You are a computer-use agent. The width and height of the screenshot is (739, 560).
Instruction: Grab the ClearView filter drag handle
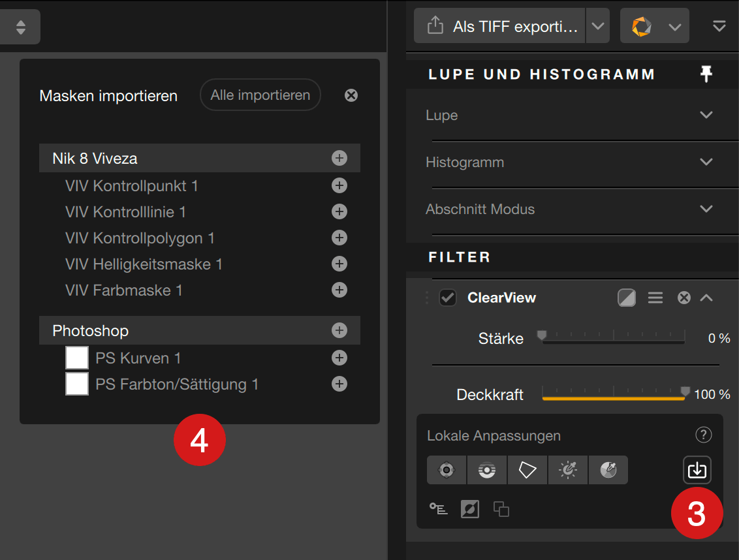tap(427, 298)
